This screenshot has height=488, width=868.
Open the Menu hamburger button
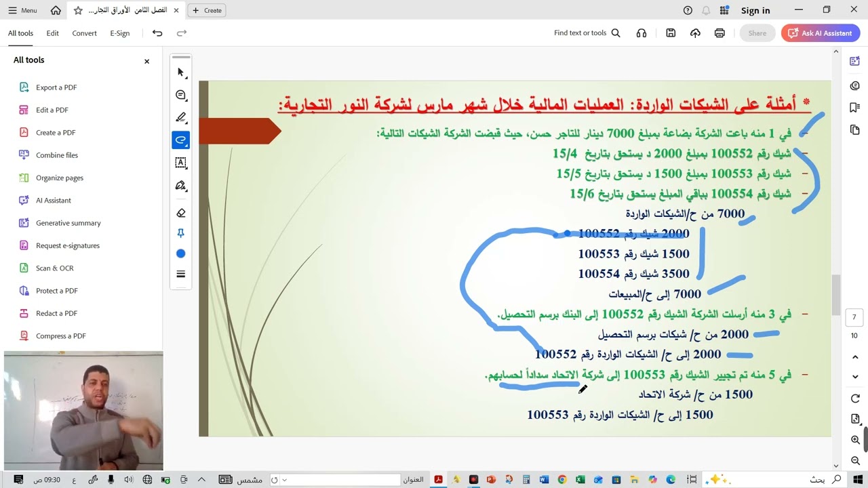click(x=22, y=10)
